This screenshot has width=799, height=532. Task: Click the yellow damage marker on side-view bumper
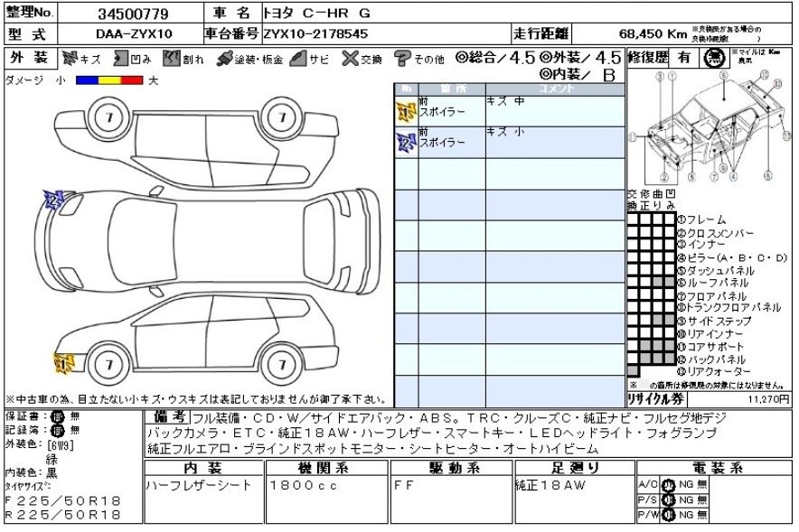pos(64,363)
